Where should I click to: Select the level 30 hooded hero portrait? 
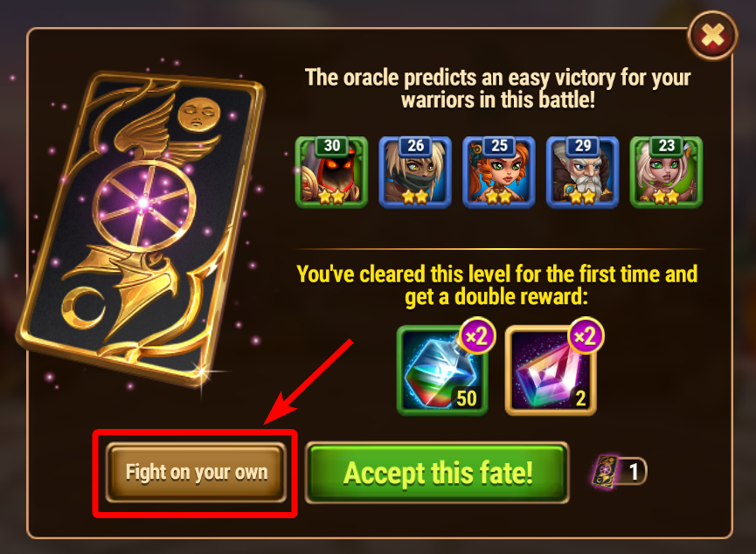332,172
